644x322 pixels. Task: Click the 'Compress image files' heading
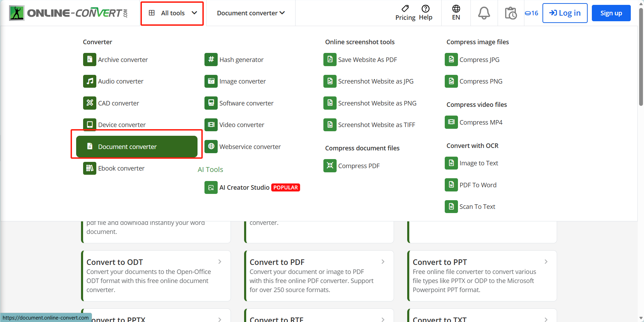pyautogui.click(x=477, y=42)
